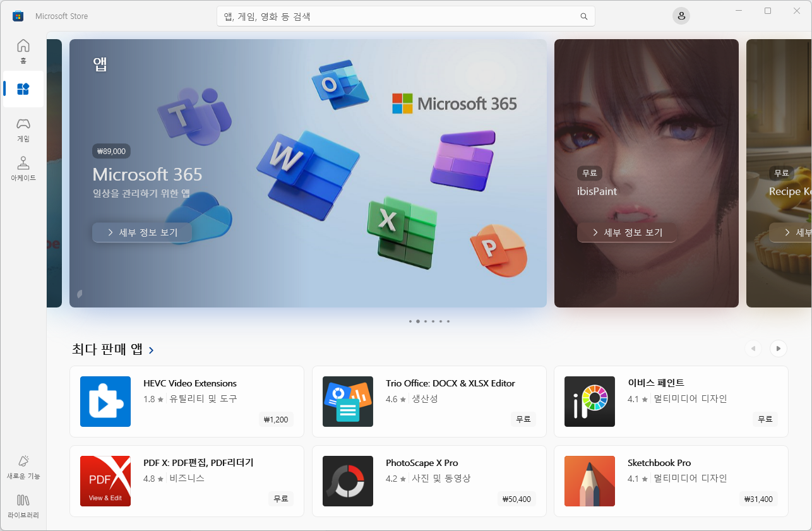Click the ibisPaint banner title text
The width and height of the screenshot is (812, 531).
click(597, 191)
